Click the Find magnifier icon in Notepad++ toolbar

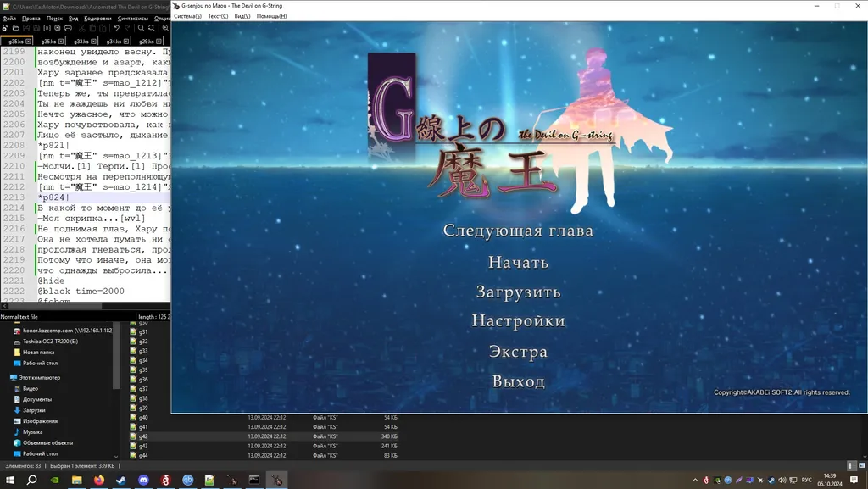pyautogui.click(x=142, y=28)
